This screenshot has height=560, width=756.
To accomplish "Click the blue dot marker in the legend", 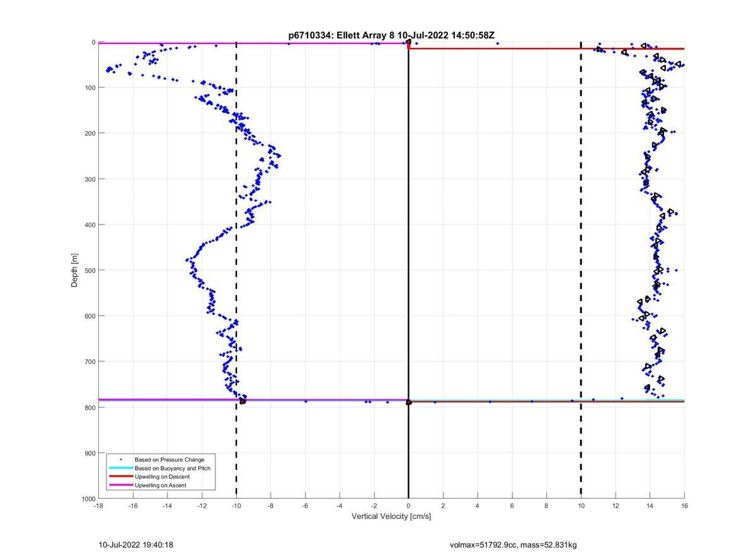I will [120, 460].
